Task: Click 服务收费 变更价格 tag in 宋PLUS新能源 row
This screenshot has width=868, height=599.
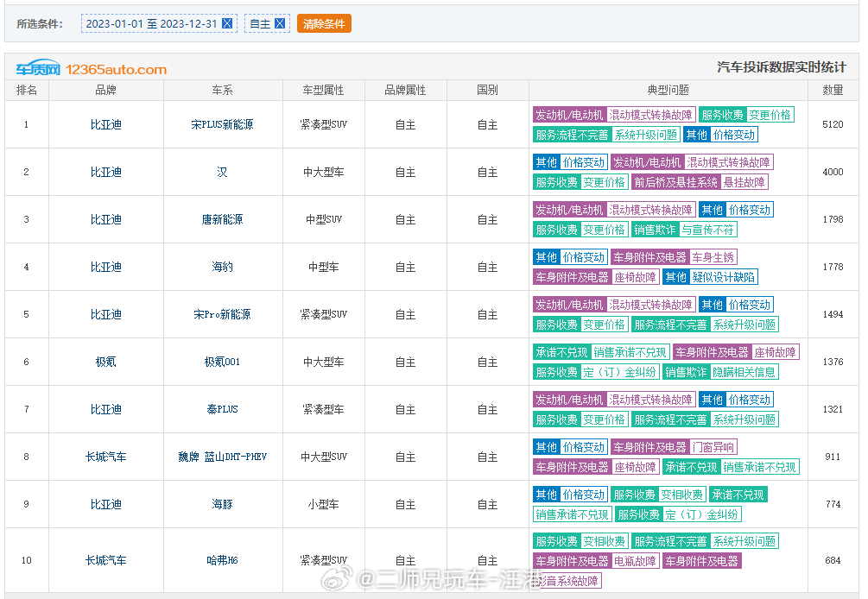Action: tap(746, 115)
